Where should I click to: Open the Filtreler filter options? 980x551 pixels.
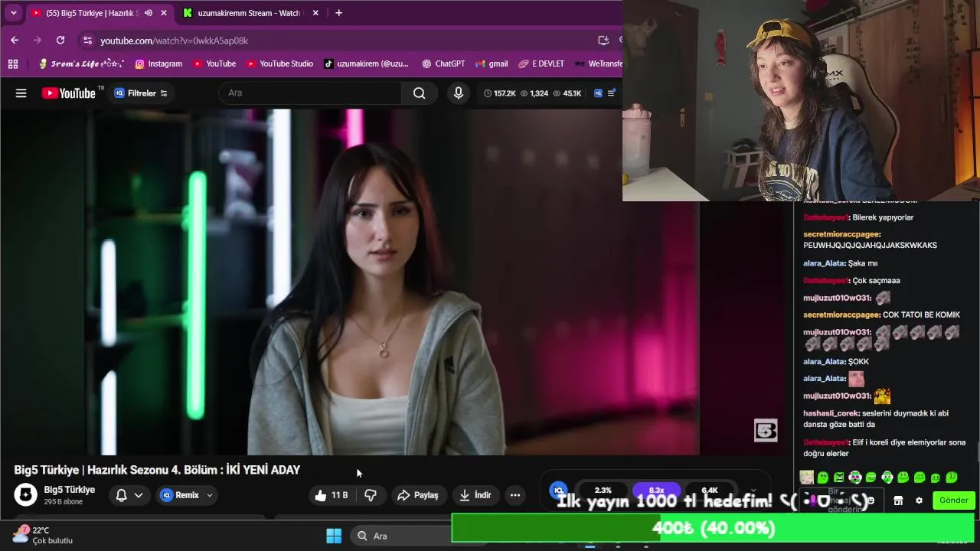click(141, 93)
